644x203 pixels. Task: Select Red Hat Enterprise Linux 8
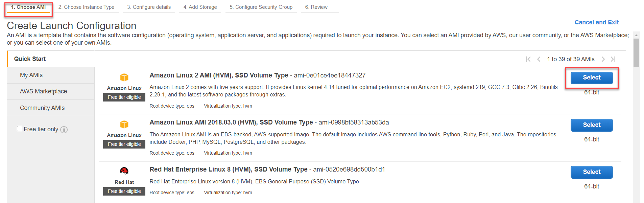[x=592, y=172]
